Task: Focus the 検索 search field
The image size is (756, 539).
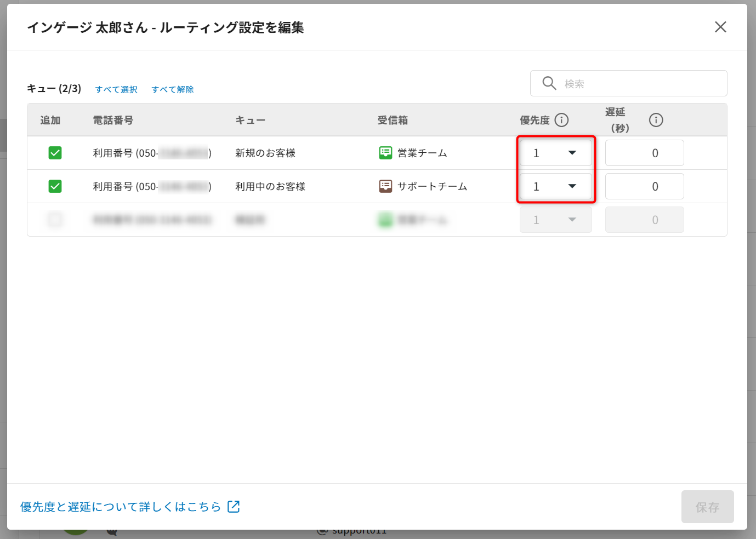Action: click(x=641, y=84)
